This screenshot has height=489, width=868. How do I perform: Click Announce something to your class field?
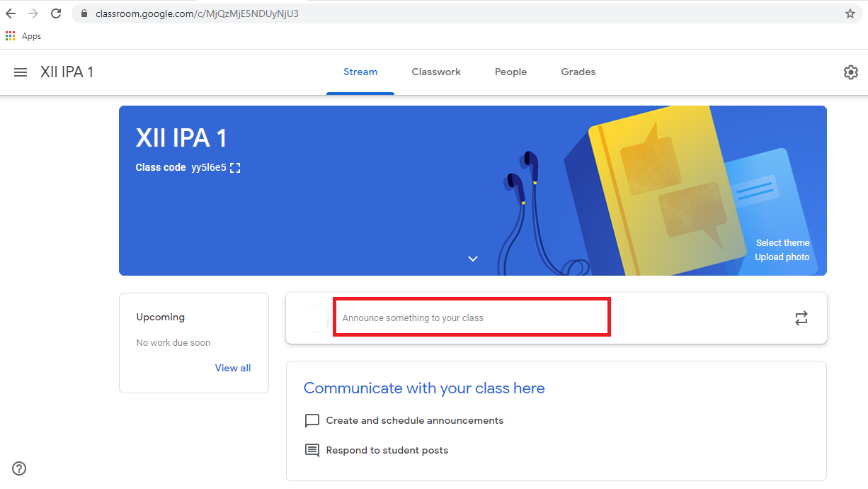point(471,318)
